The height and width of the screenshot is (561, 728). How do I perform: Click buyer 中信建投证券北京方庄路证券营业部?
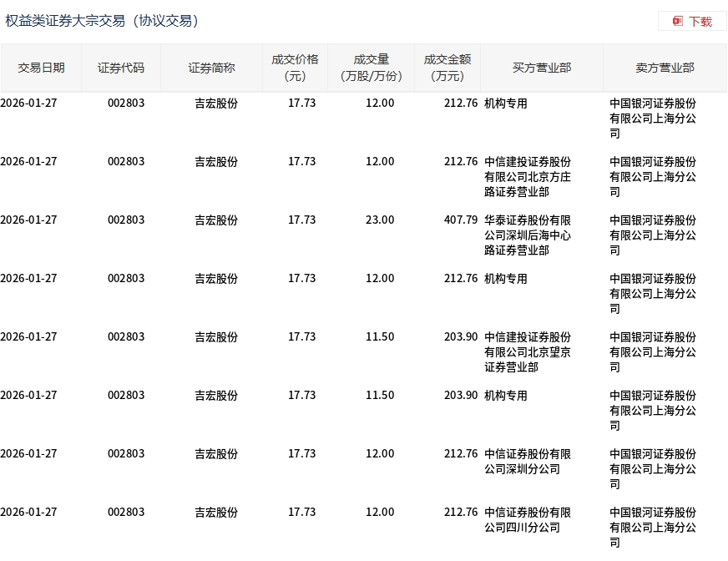pos(528,176)
